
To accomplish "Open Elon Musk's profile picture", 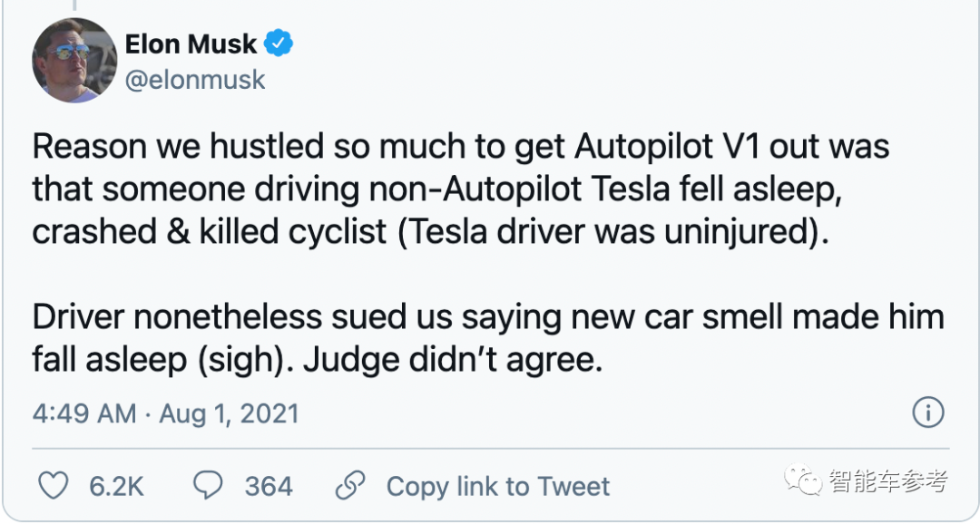I will [74, 61].
